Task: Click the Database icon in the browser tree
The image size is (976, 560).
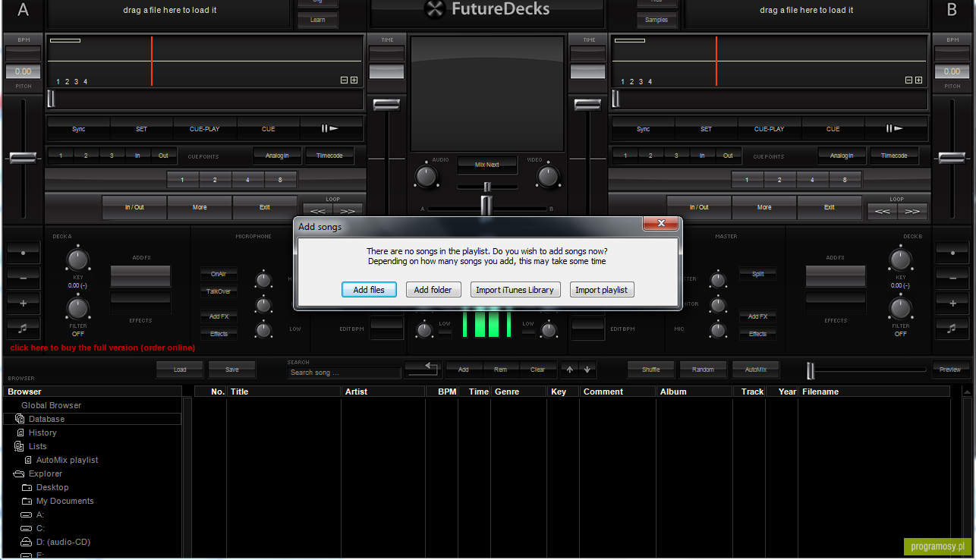Action: click(x=20, y=419)
